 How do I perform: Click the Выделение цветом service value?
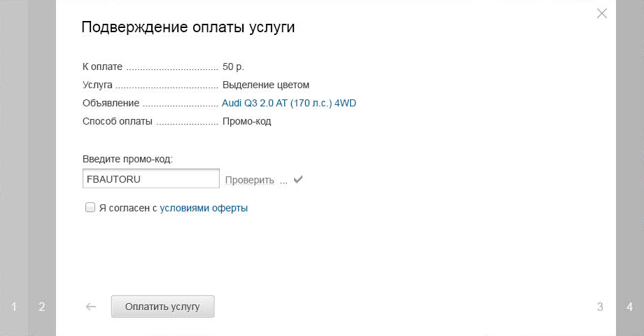pyautogui.click(x=266, y=85)
